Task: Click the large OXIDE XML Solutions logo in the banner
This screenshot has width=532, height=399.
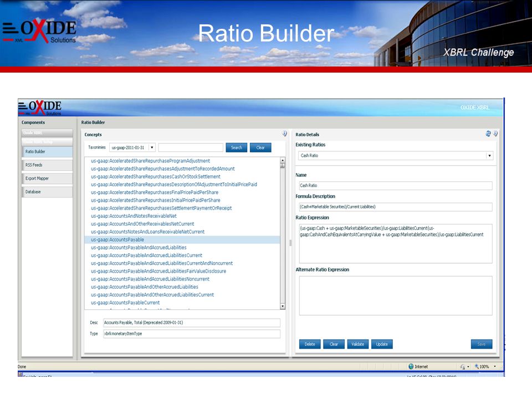Action: pos(40,32)
